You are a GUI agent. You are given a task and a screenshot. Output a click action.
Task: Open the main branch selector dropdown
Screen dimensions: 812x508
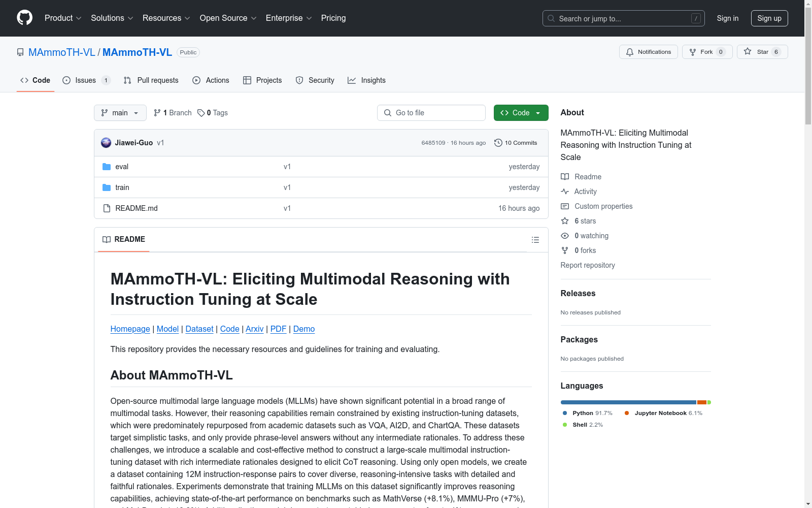[x=120, y=113]
